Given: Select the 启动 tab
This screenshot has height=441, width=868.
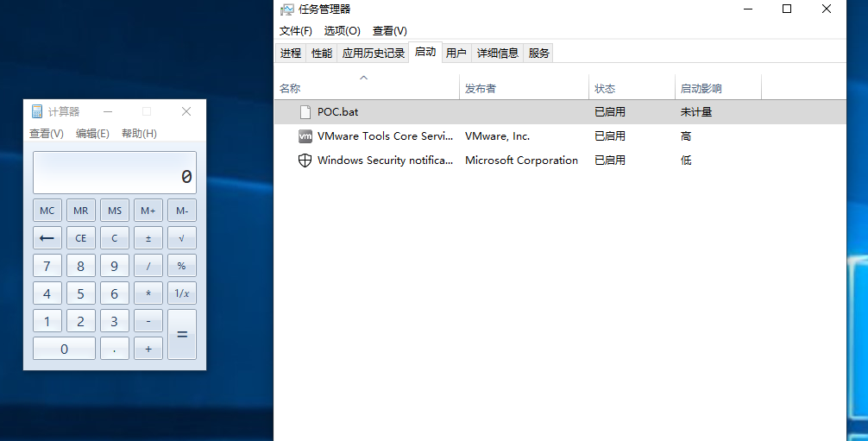Looking at the screenshot, I should pyautogui.click(x=425, y=52).
